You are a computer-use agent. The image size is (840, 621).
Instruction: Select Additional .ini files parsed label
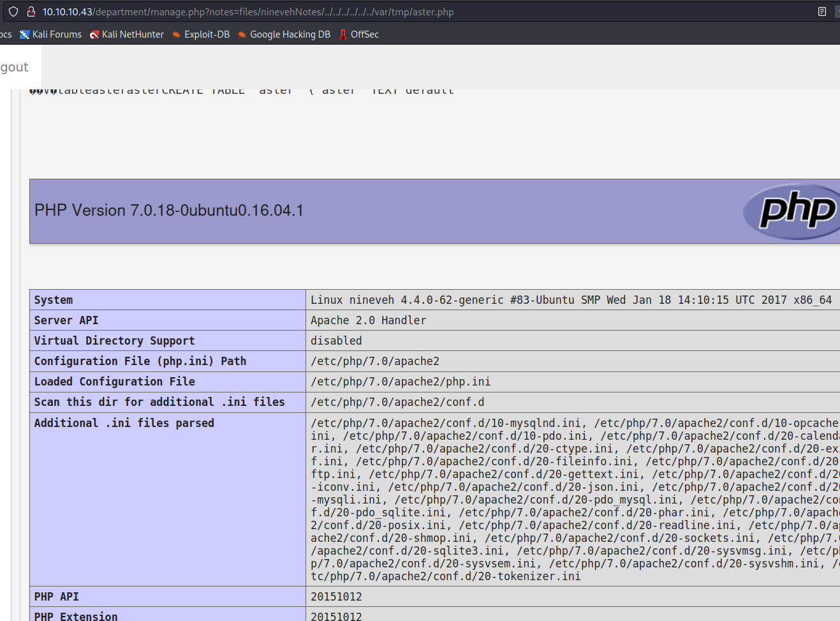point(124,423)
